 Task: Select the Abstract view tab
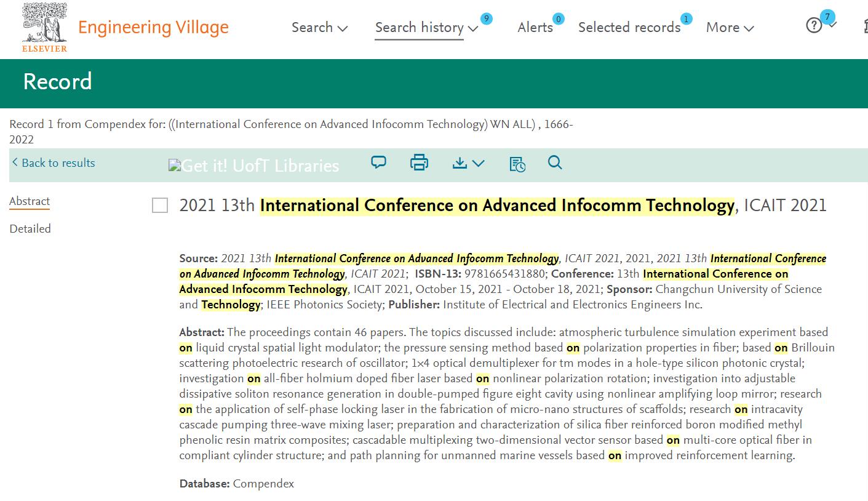coord(30,201)
